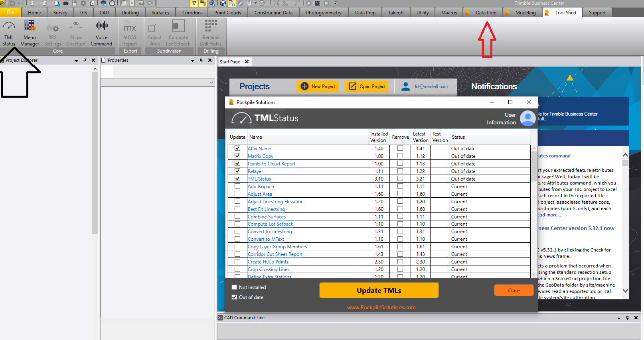Viewport: 644px width, 340px height.
Task: Open the Compute Lot Setback tool
Action: point(178,33)
